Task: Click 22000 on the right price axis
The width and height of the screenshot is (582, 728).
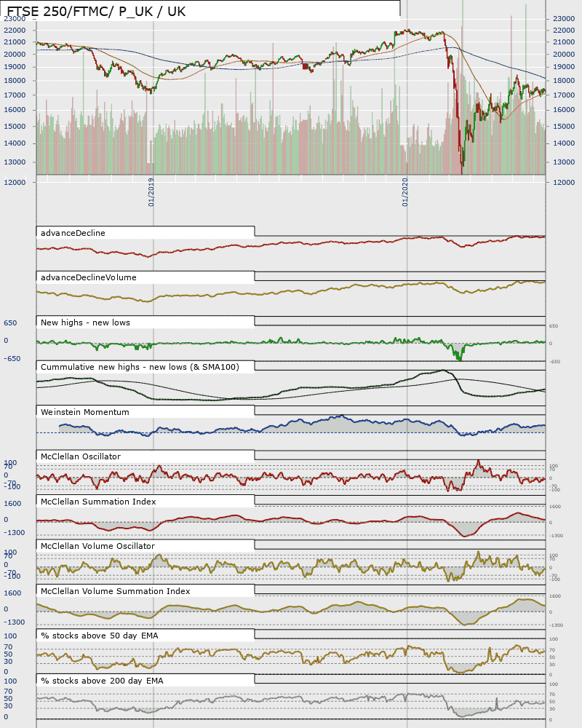Action: coord(564,31)
